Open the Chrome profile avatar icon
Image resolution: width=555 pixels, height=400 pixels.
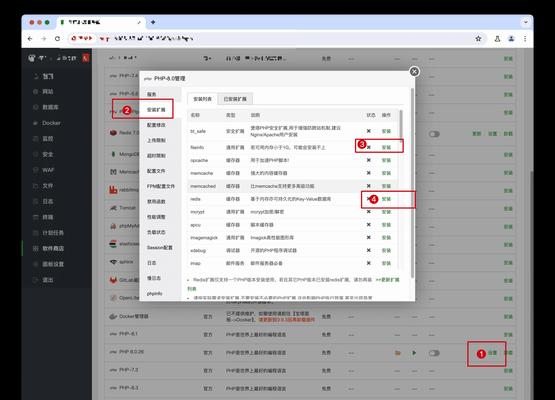[511, 39]
